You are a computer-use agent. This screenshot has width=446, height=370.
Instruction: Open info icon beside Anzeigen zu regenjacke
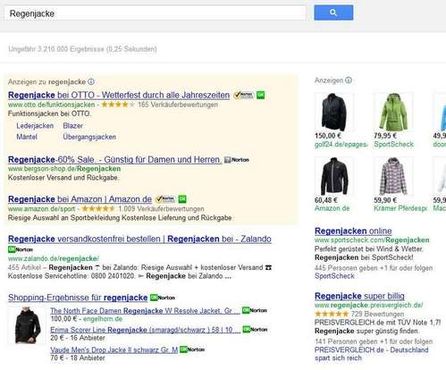(91, 82)
